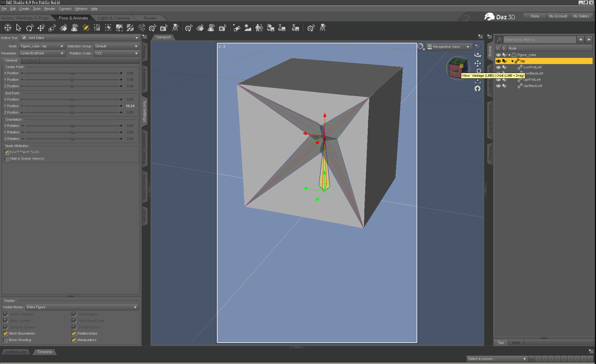
Task: Hide the LwrFrntLeft bone visibility eye
Action: click(498, 67)
